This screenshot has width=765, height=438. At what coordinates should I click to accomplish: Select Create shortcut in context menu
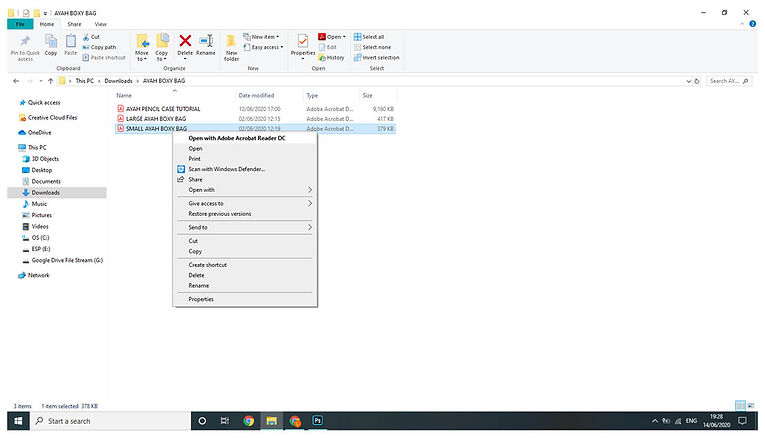244,265
